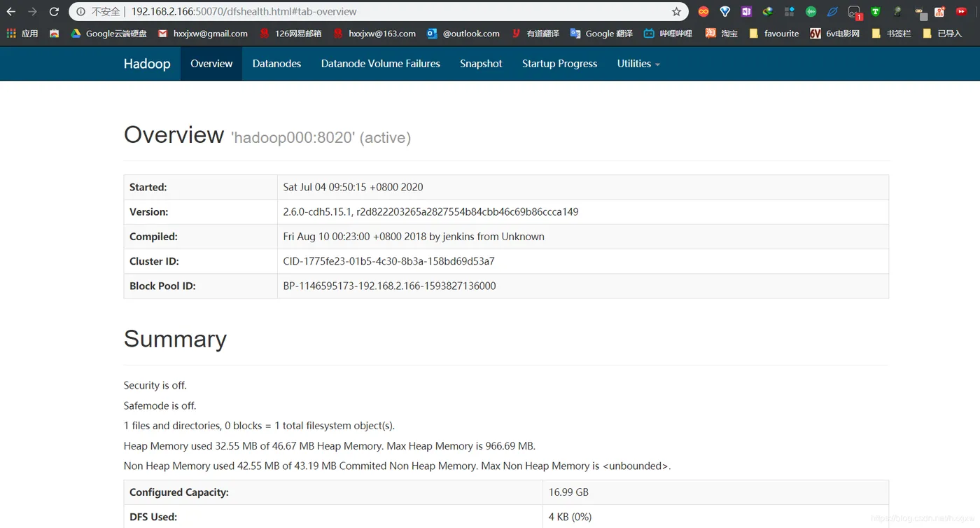The image size is (980, 528).
Task: Go to the Snapshot tab
Action: 481,64
